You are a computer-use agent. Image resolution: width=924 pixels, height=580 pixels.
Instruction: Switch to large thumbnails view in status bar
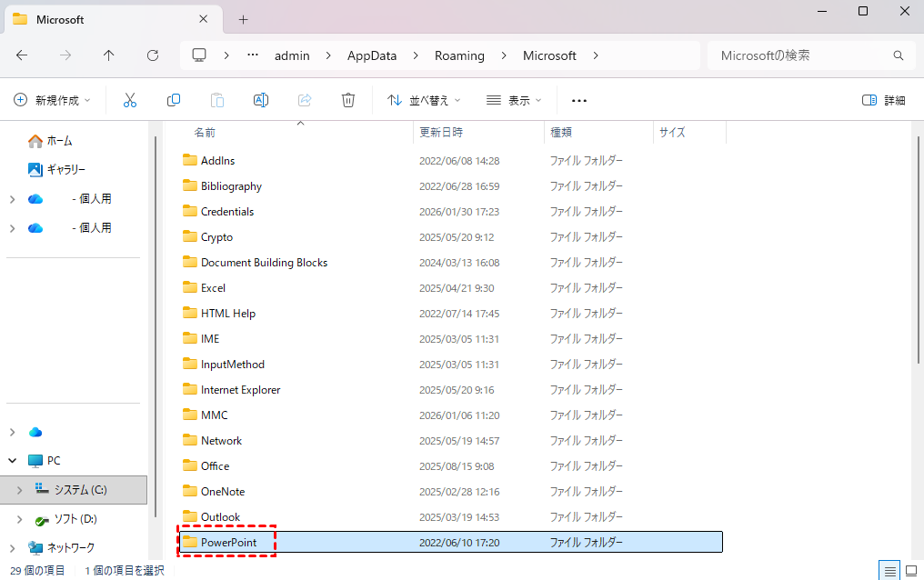tap(910, 570)
